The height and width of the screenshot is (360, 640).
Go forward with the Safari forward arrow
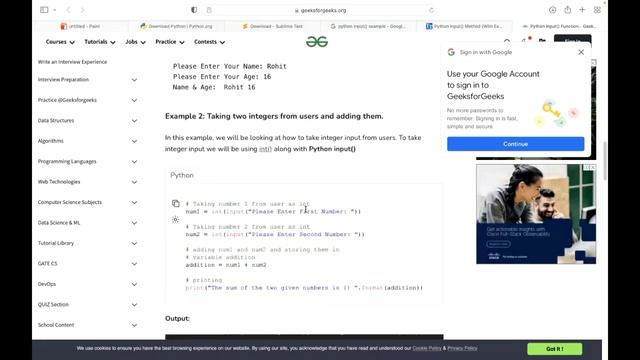click(82, 10)
